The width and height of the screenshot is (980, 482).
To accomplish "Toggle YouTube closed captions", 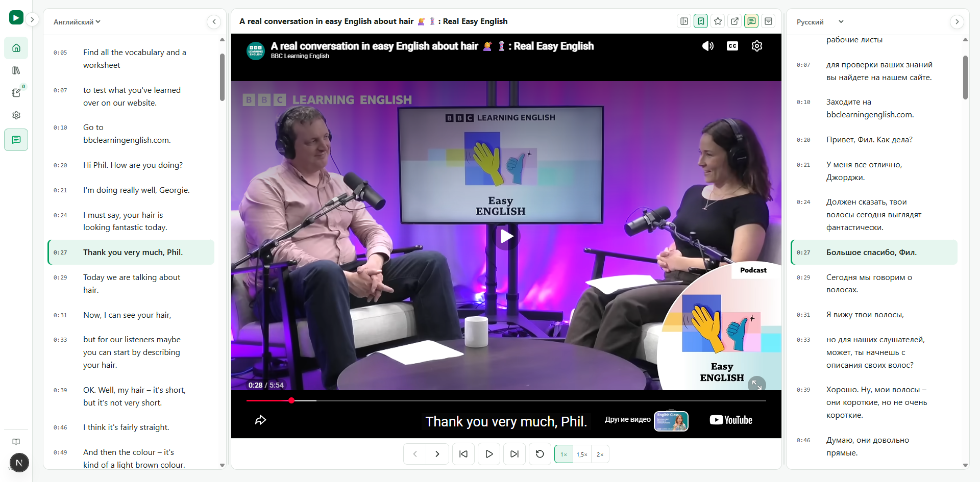I will [732, 46].
